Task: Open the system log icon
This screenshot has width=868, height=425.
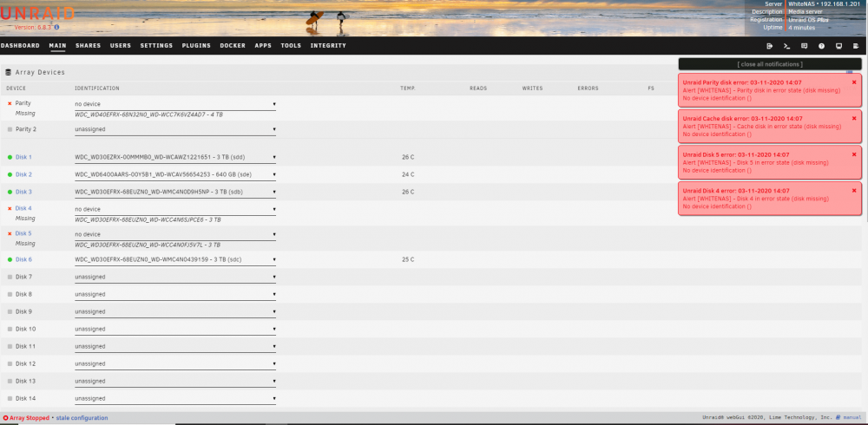Action: (x=856, y=46)
